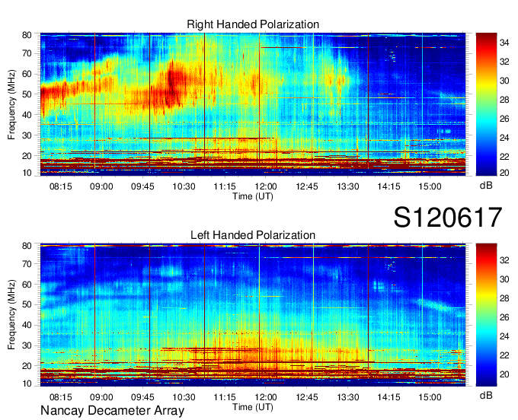Click the Time (UT) label under the upper plot
This screenshot has height=420, width=518.
pos(253,196)
